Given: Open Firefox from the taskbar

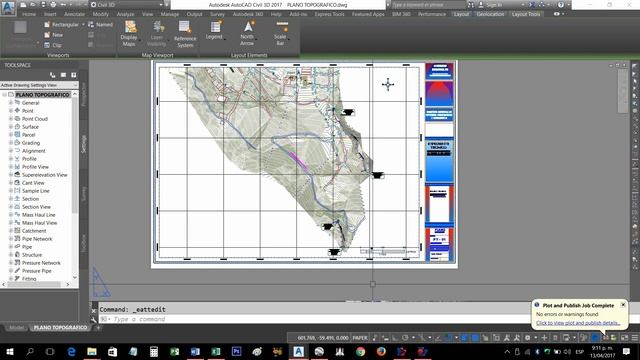Looking at the screenshot, I should [381, 351].
